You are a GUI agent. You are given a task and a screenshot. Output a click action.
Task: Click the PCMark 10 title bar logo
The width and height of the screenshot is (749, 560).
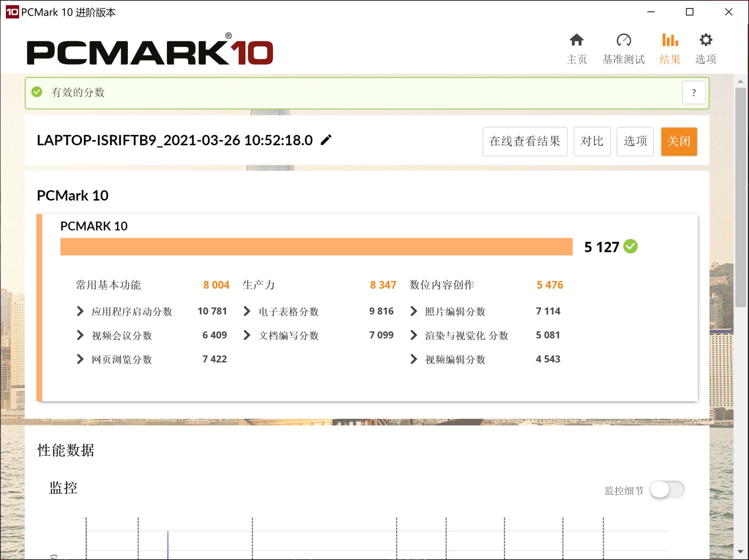(12, 12)
